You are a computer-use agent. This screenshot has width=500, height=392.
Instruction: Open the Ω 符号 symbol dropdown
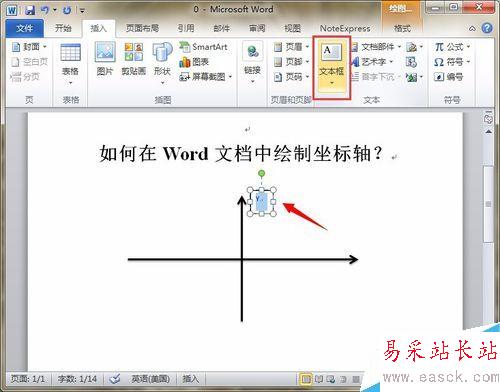[x=452, y=62]
